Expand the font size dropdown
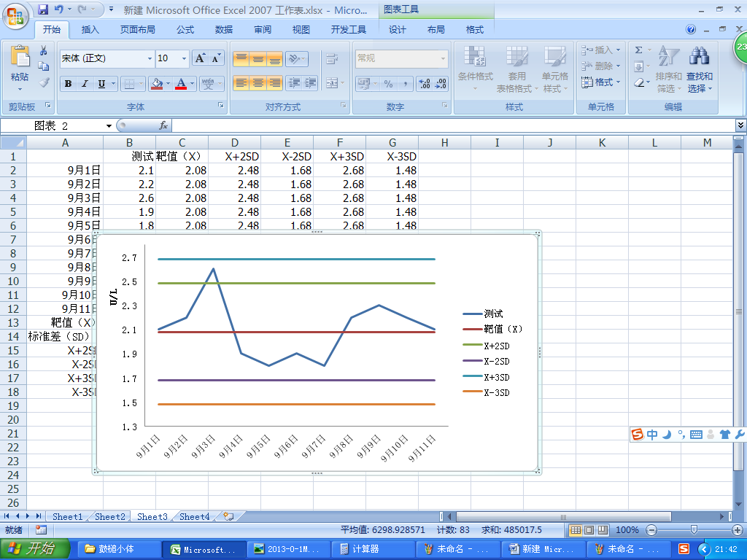Viewport: 747px width, 560px height. [x=184, y=58]
